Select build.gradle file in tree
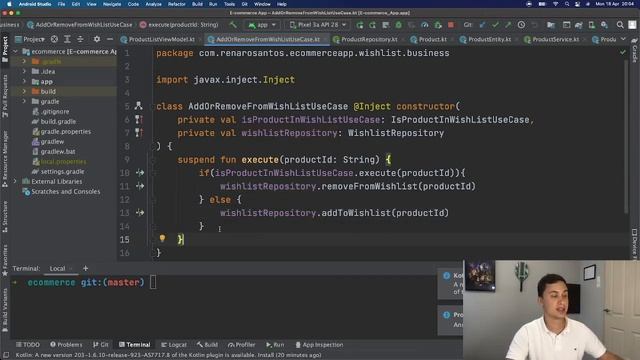The image size is (640, 360). click(x=54, y=121)
